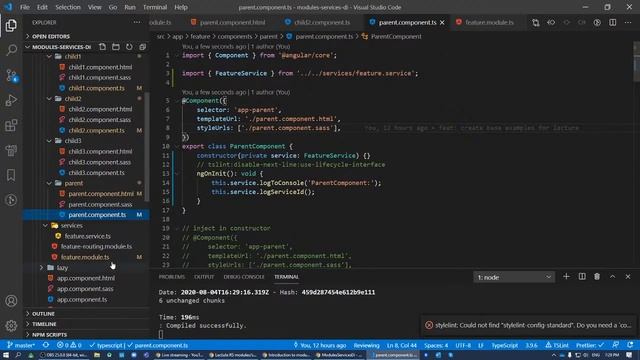
Task: Click UTF-8 encoding in status bar
Action: coord(463,345)
